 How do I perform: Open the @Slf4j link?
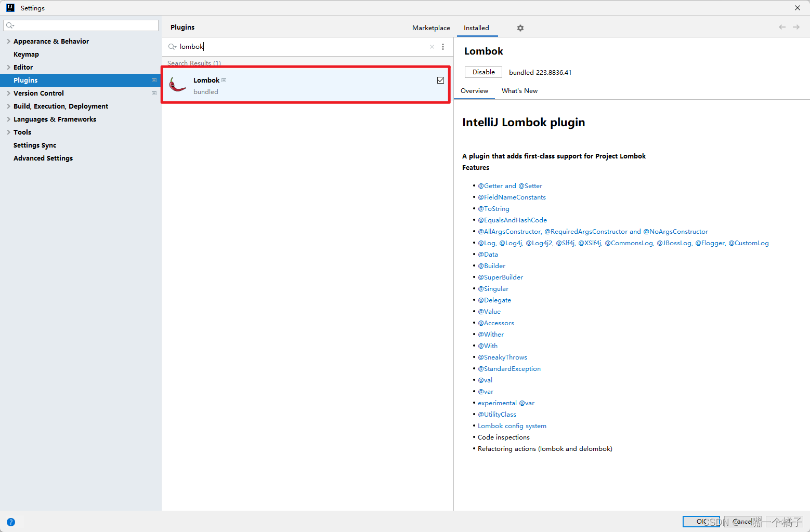tap(565, 243)
